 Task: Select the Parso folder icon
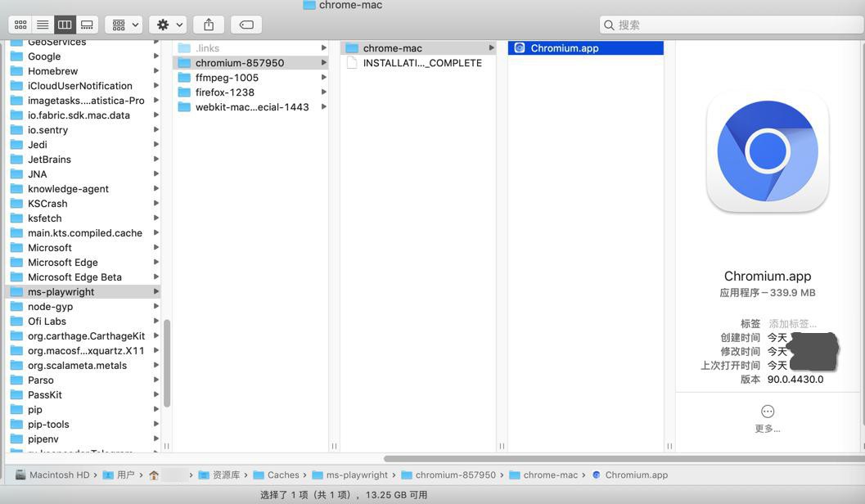click(x=17, y=380)
